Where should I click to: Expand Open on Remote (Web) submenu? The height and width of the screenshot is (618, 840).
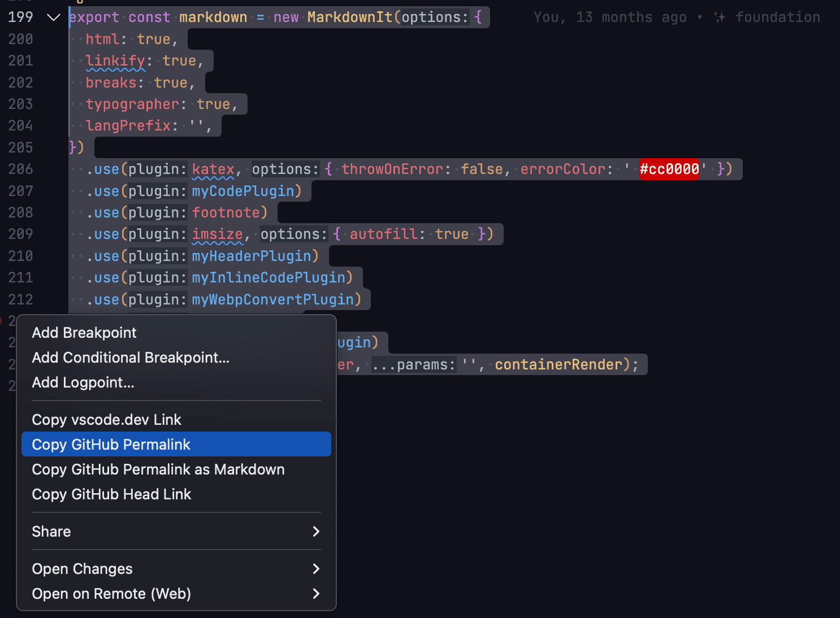click(x=316, y=594)
